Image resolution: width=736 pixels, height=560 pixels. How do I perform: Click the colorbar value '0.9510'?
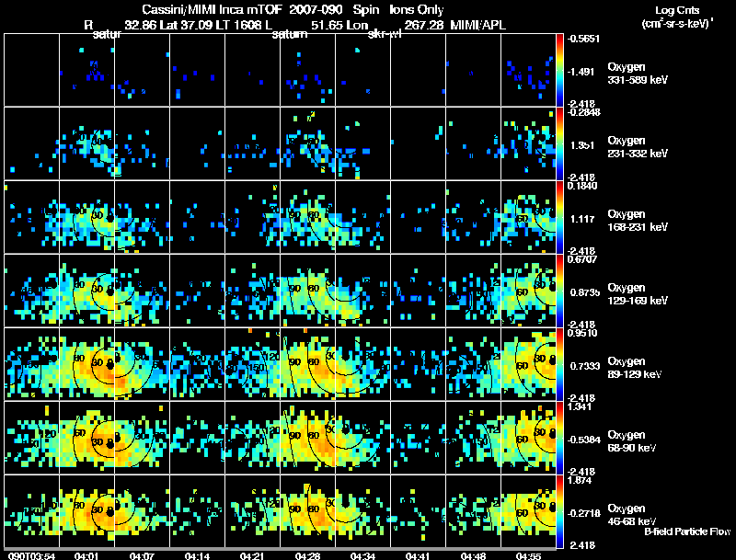(x=582, y=333)
